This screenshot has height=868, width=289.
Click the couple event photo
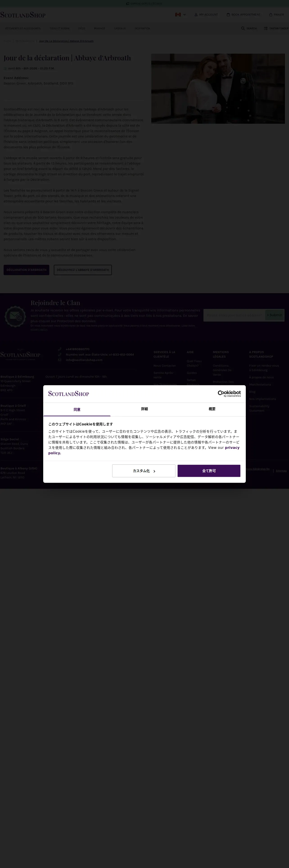pos(218,89)
